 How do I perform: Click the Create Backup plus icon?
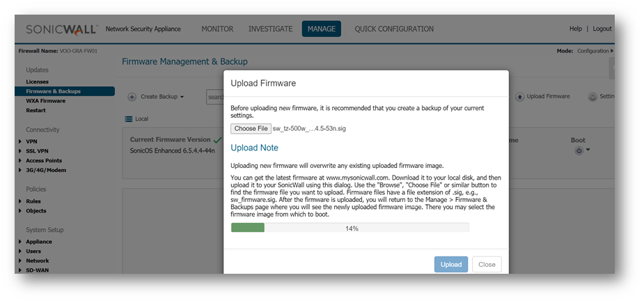[132, 97]
